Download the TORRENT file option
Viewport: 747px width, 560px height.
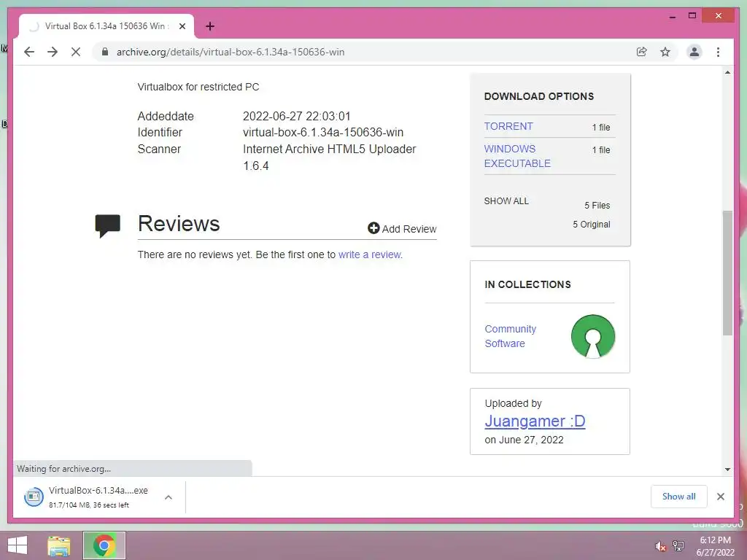tap(508, 126)
